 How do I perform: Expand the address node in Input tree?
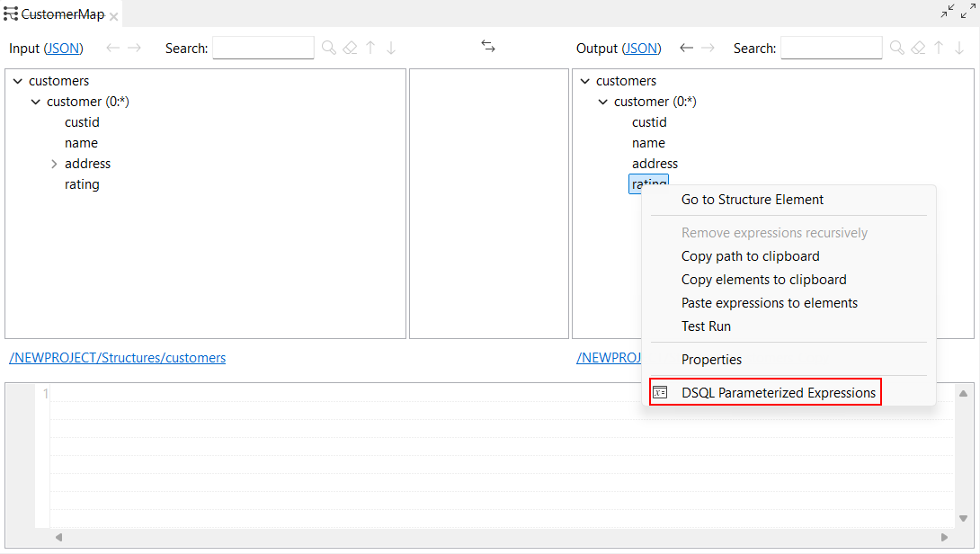pos(53,164)
